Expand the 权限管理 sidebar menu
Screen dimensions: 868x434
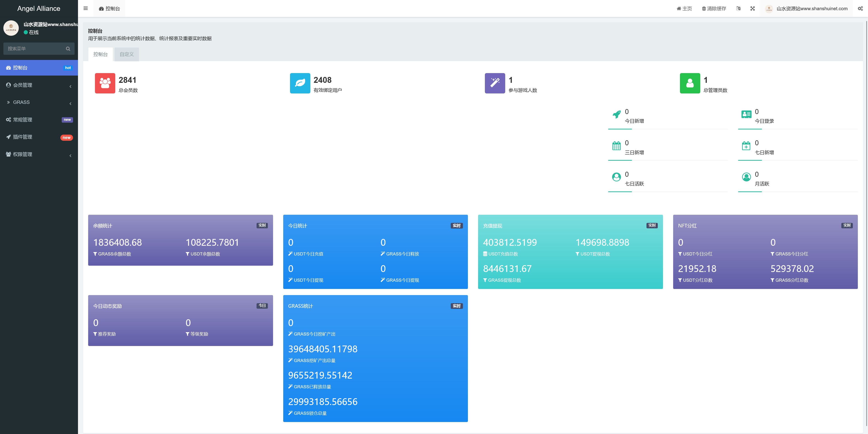pyautogui.click(x=39, y=155)
